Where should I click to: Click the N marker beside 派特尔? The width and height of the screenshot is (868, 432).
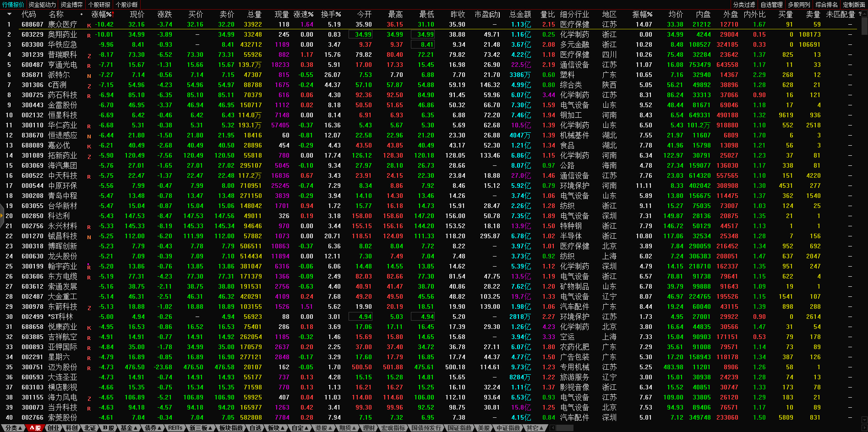(x=89, y=76)
